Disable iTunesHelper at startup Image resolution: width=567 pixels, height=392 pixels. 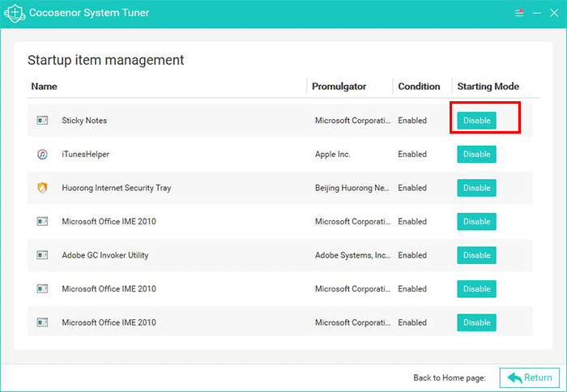coord(476,154)
